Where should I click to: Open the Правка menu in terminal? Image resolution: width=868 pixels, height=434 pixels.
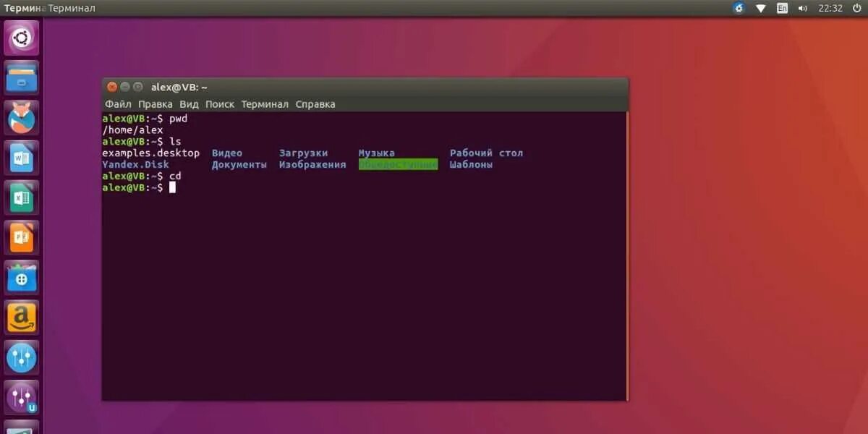coord(155,104)
